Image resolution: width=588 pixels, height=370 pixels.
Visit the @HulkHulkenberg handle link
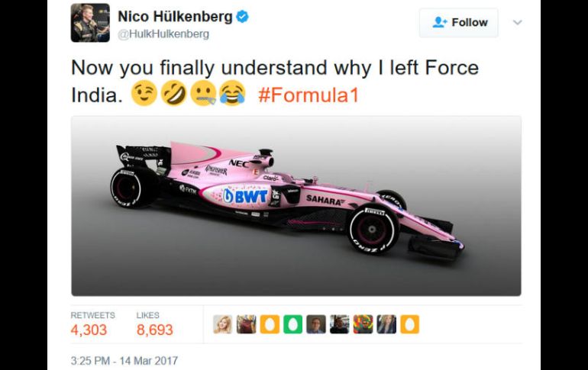pos(163,34)
